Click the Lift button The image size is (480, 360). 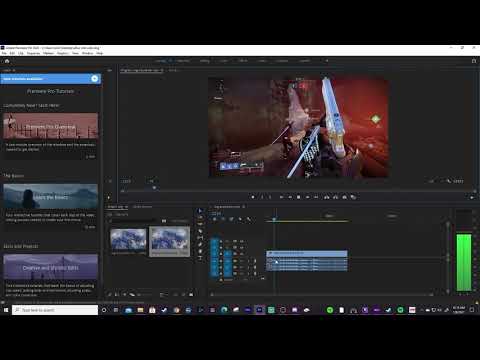point(327,197)
